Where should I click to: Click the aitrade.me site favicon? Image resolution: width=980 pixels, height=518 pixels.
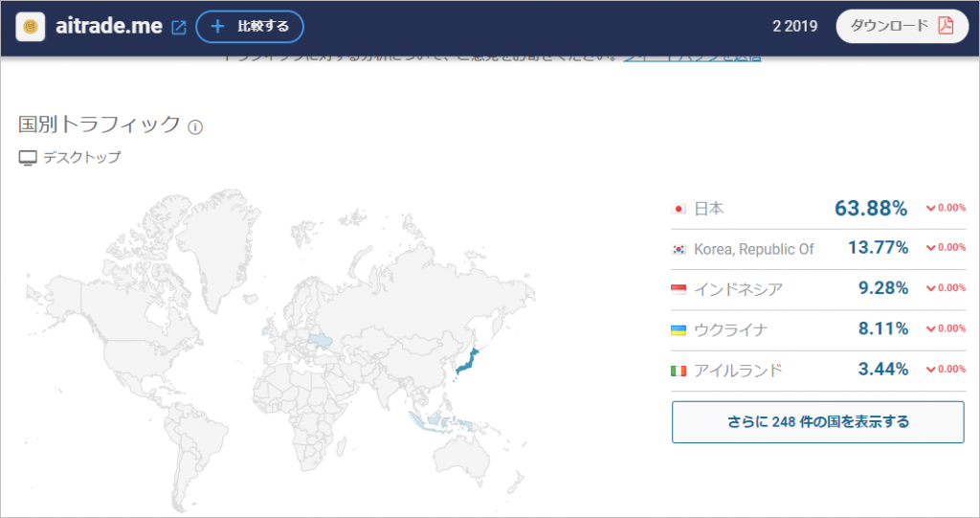point(30,27)
